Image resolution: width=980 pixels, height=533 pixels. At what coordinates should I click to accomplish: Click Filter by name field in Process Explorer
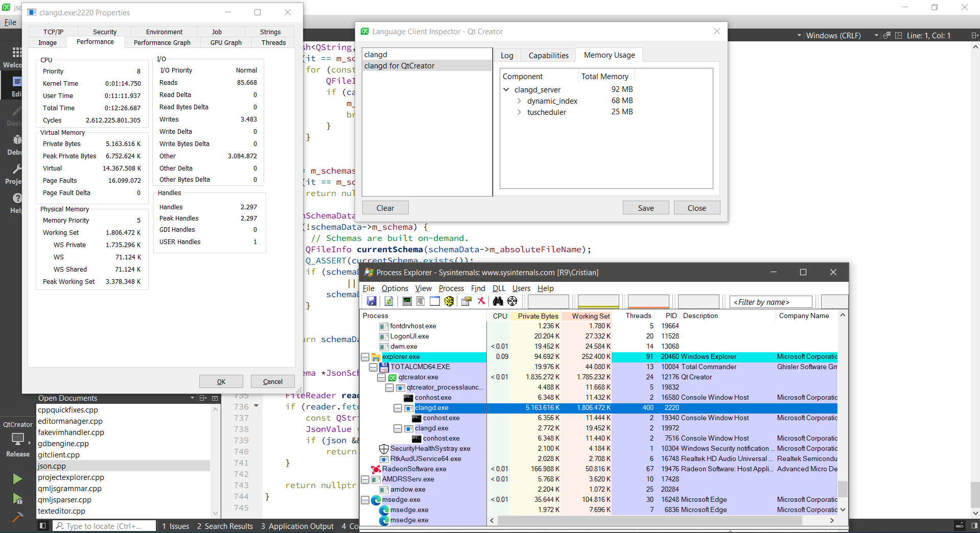[771, 302]
